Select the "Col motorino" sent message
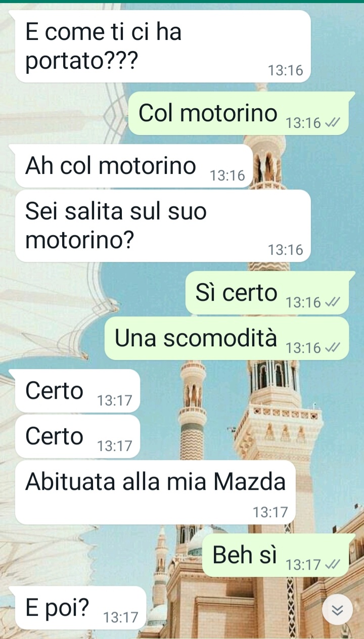The width and height of the screenshot is (364, 639). [x=239, y=113]
